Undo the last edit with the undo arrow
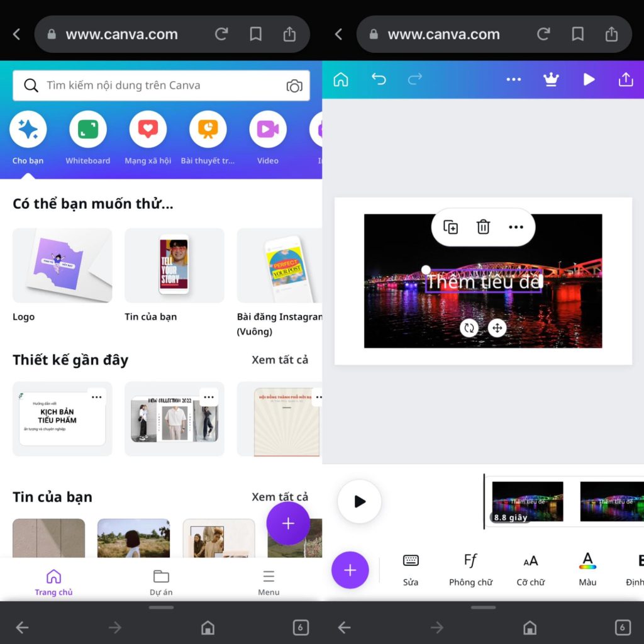Screen dimensions: 644x644 coord(379,79)
